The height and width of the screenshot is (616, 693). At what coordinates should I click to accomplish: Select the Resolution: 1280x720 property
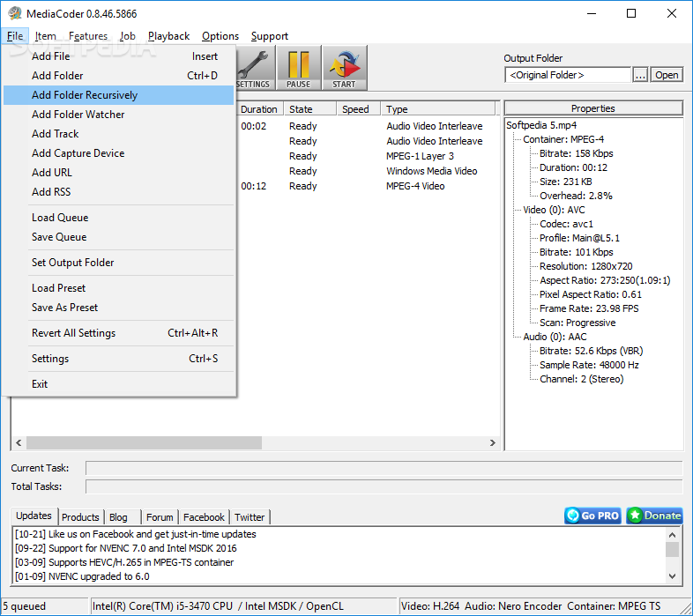[586, 266]
